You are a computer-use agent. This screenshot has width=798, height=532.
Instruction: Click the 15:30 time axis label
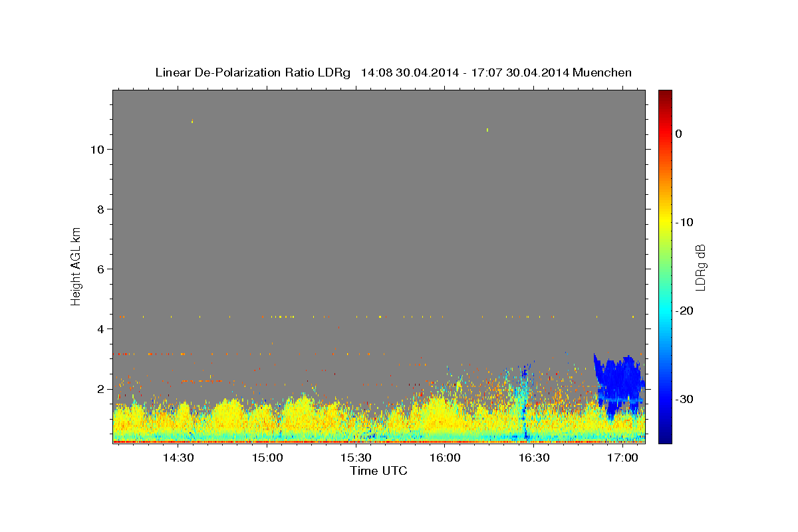356,458
